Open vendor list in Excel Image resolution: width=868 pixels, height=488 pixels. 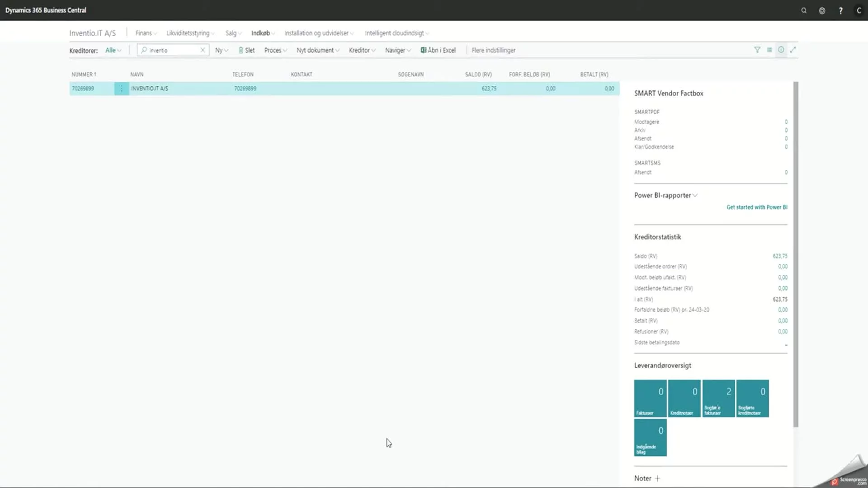click(x=438, y=50)
